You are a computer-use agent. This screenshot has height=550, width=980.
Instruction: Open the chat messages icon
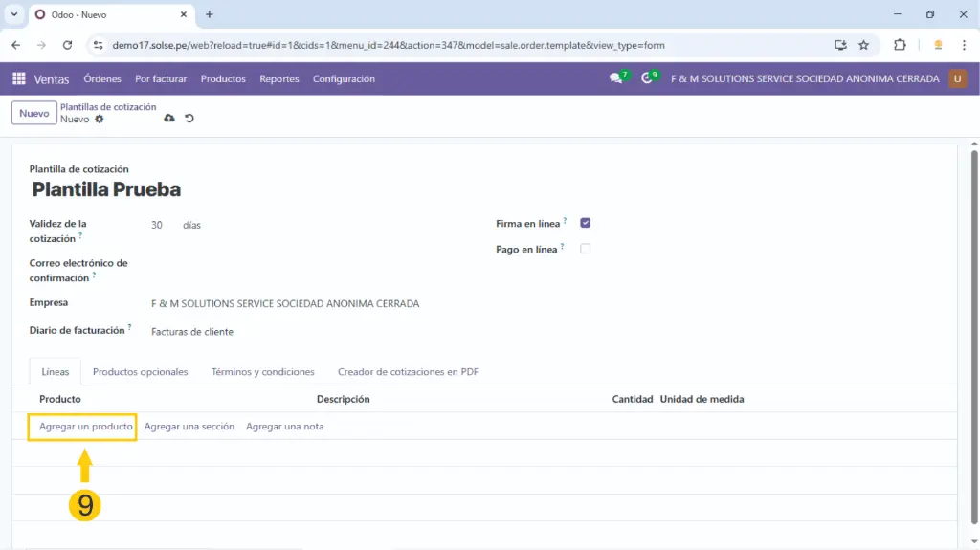615,78
